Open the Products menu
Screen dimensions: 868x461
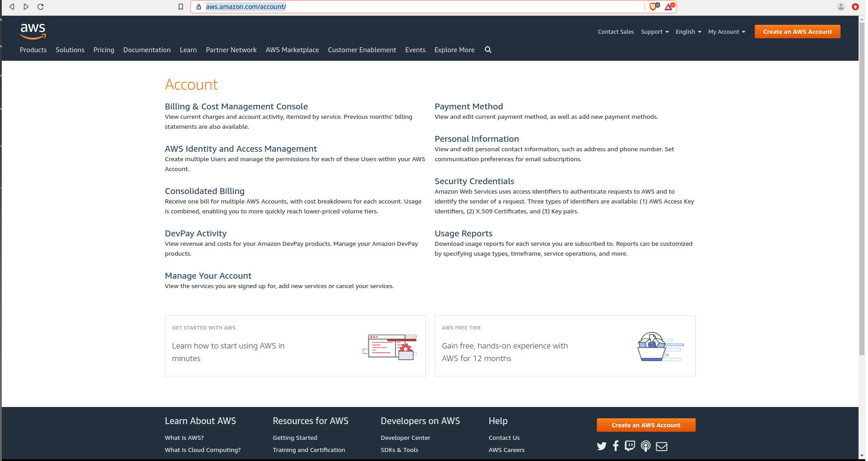pos(33,50)
